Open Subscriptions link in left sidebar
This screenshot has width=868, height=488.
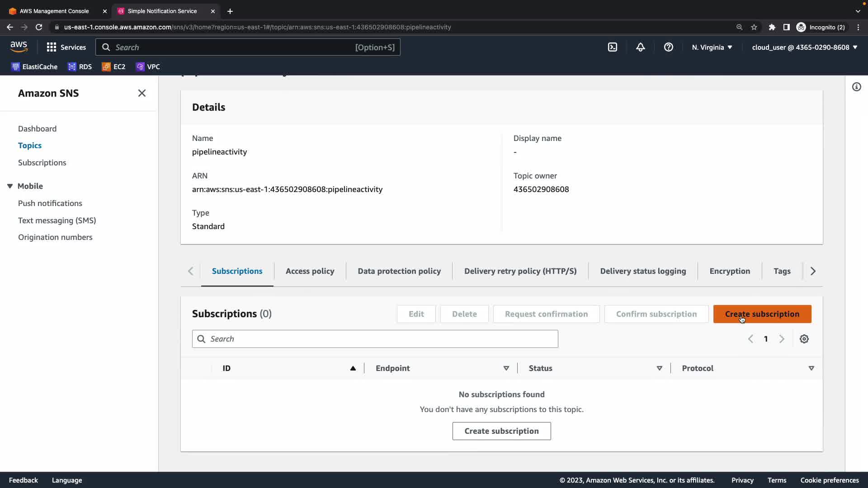(42, 163)
